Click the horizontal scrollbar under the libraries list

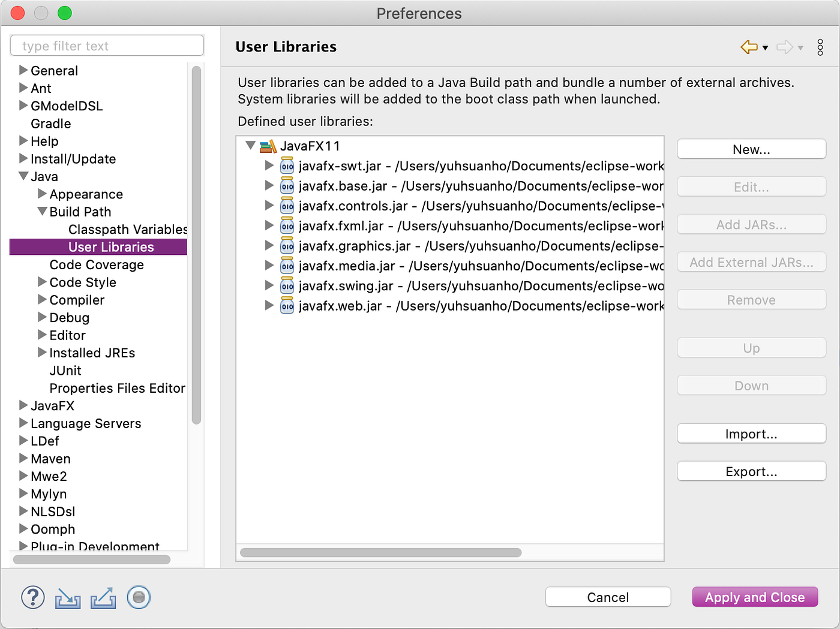(x=381, y=552)
